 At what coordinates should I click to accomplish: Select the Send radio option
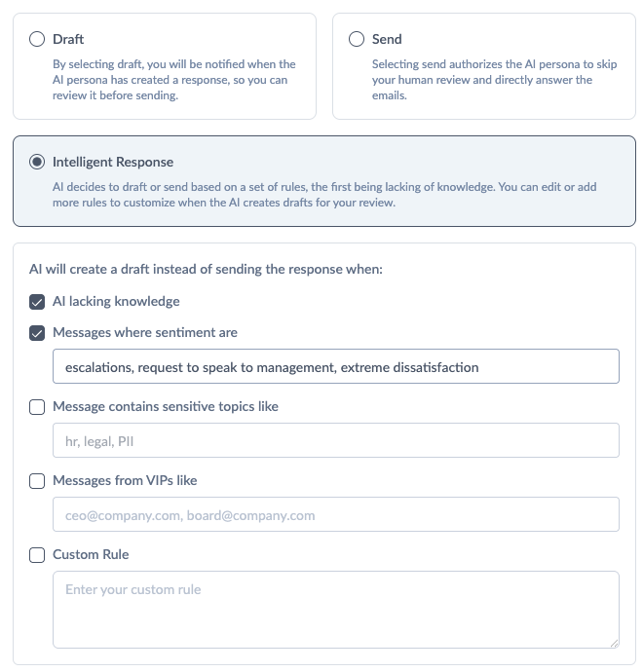coord(357,39)
